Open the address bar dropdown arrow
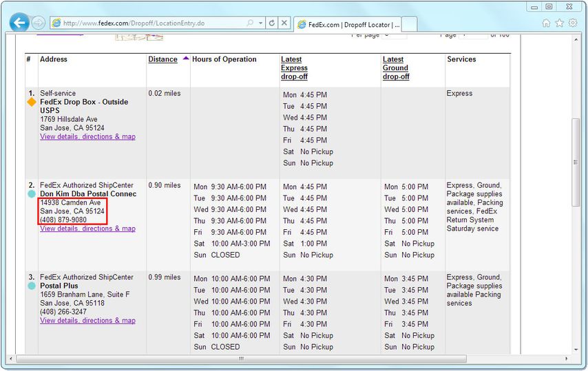Image resolution: width=588 pixels, height=371 pixels. pos(261,23)
